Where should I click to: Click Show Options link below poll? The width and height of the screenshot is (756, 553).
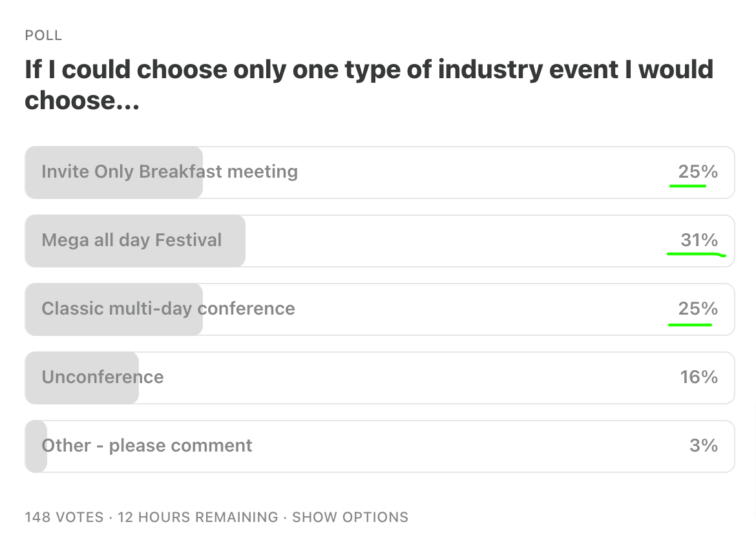coord(350,517)
